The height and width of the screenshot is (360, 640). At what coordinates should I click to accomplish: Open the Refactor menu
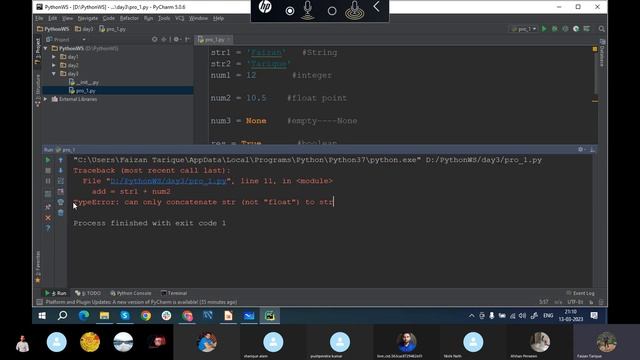click(x=129, y=18)
